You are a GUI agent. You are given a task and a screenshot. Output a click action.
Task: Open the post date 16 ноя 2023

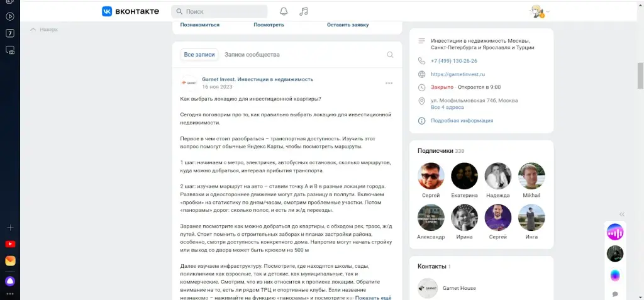(x=217, y=87)
